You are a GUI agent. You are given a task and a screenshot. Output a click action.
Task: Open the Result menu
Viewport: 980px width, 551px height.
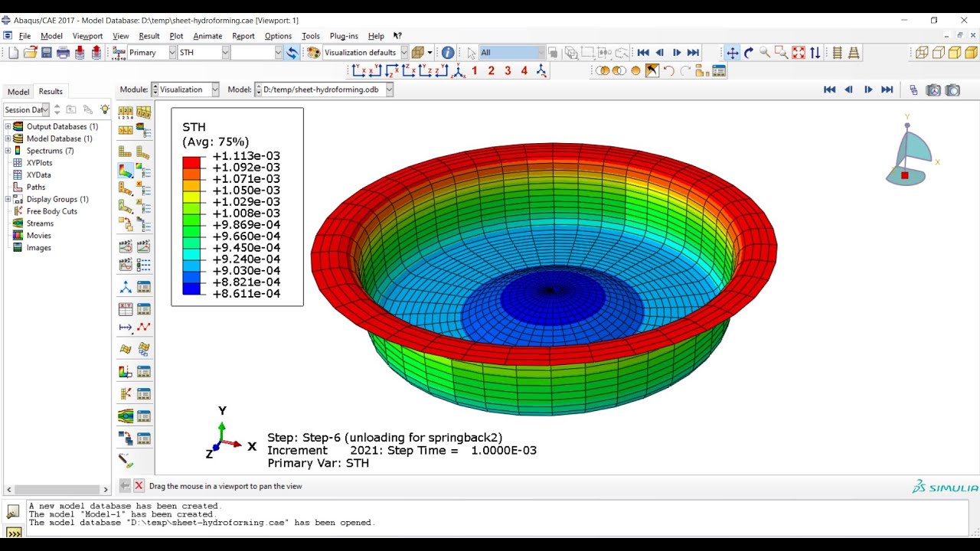pyautogui.click(x=149, y=36)
